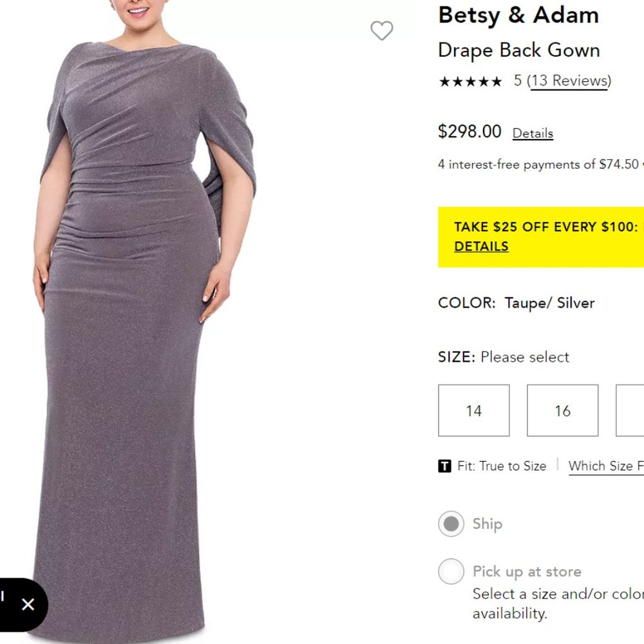Open the 13 Reviews link
This screenshot has width=644, height=644.
[569, 80]
